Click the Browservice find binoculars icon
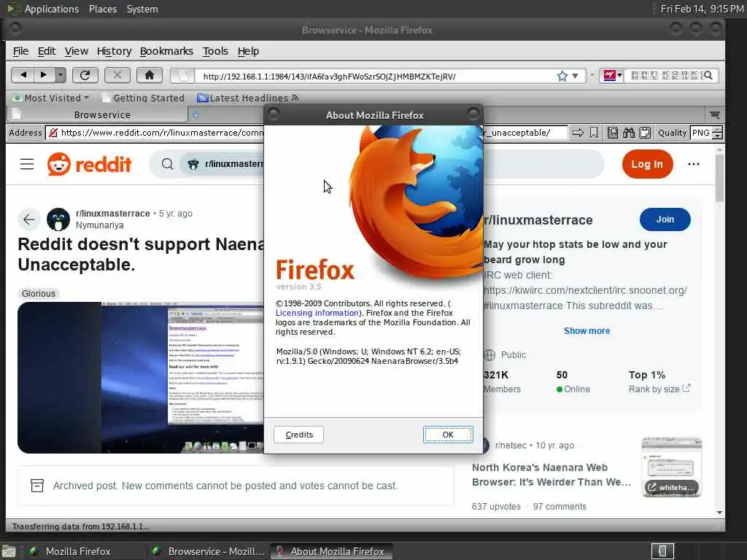Viewport: 747px width, 560px height. coord(629,133)
